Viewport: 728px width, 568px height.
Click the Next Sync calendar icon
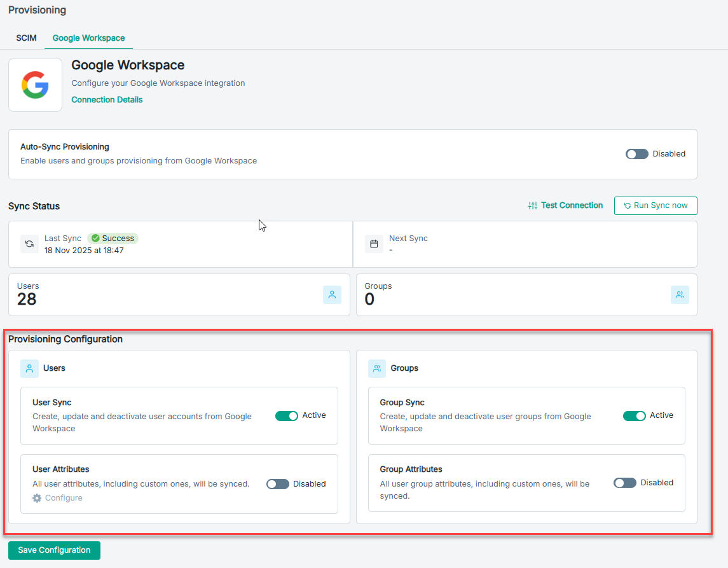(x=374, y=244)
